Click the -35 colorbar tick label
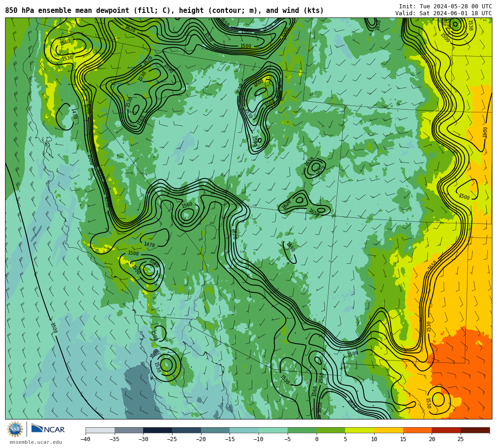The image size is (497, 448). click(x=115, y=439)
